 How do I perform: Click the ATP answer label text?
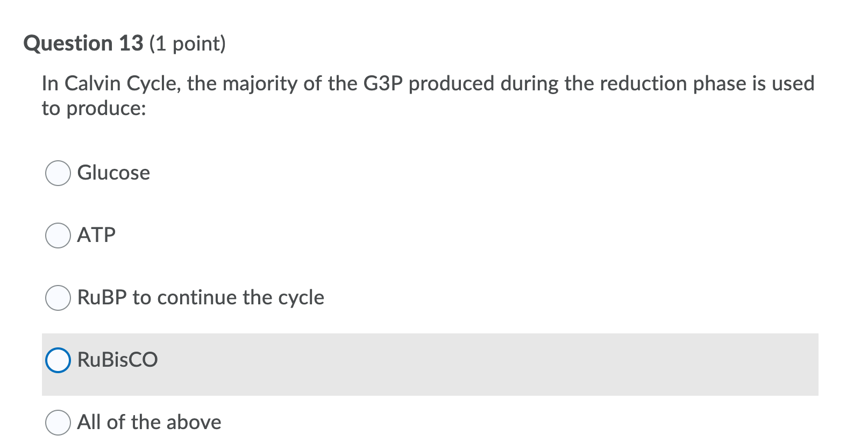tap(96, 236)
